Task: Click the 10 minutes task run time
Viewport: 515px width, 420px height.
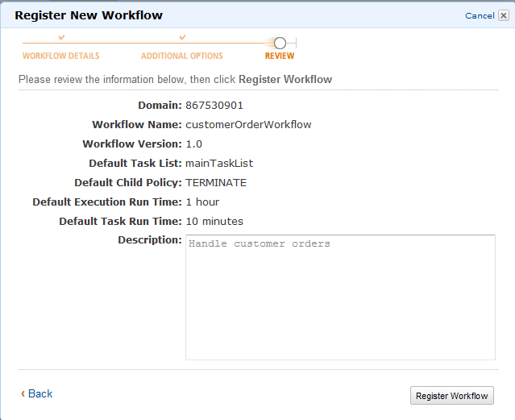Action: [x=214, y=221]
